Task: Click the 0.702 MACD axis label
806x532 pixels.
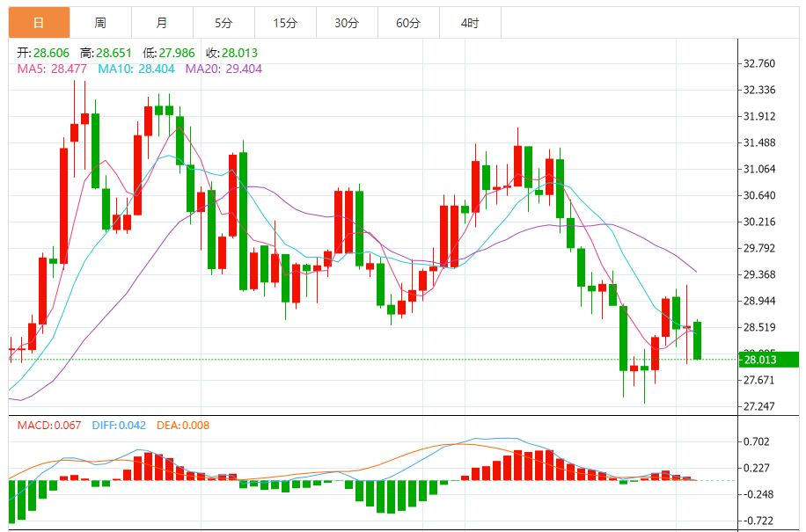Action: click(x=757, y=441)
